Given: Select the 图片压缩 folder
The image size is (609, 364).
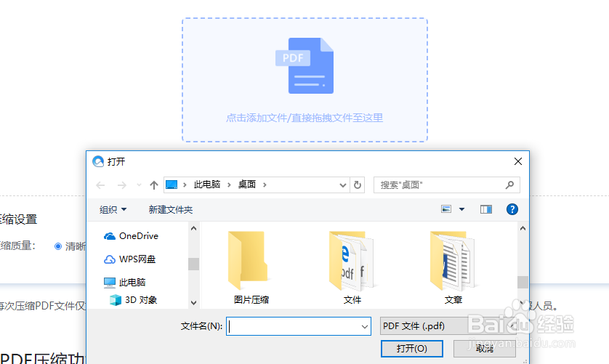Looking at the screenshot, I should click(251, 267).
